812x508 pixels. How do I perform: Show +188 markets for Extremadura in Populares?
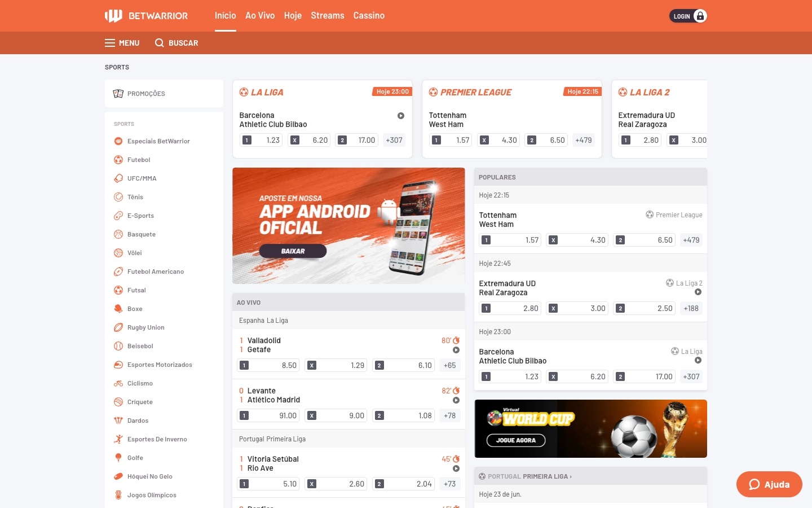[691, 308]
